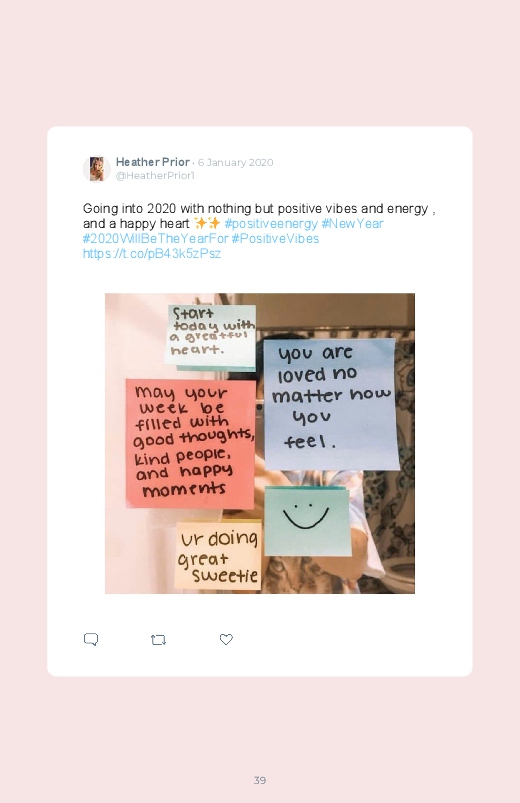
Task: Open the #PositiveVibes hashtag
Action: 275,239
